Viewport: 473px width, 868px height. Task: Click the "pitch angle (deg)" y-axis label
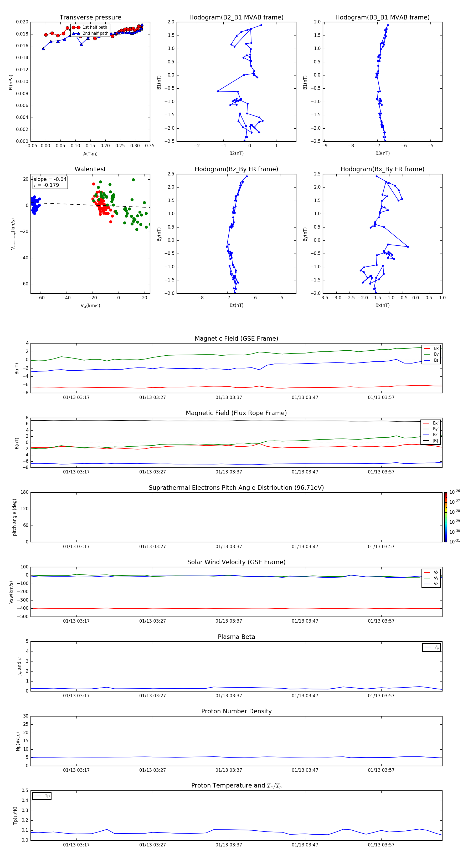(14, 517)
